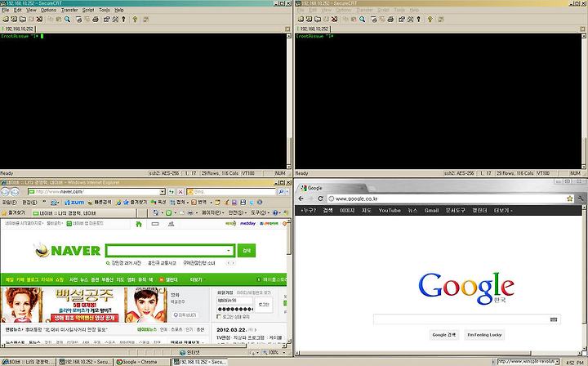Open Options menu in left SecureCRT

pos(48,10)
